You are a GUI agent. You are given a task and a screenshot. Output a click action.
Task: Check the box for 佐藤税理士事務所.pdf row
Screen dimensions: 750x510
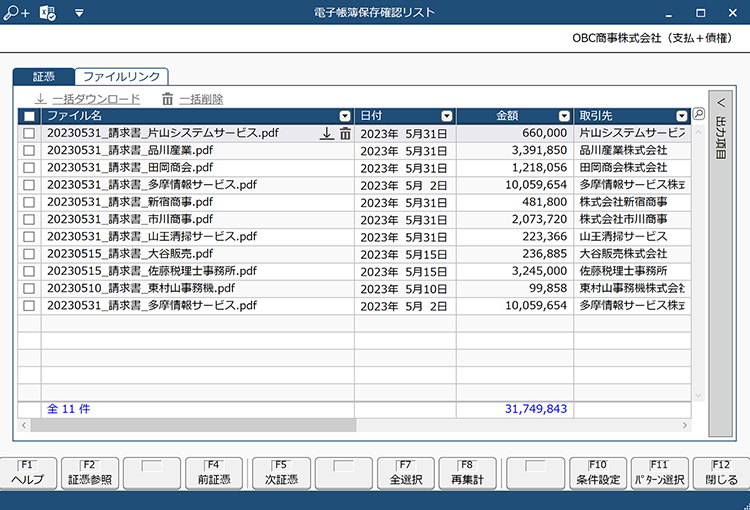point(29,271)
